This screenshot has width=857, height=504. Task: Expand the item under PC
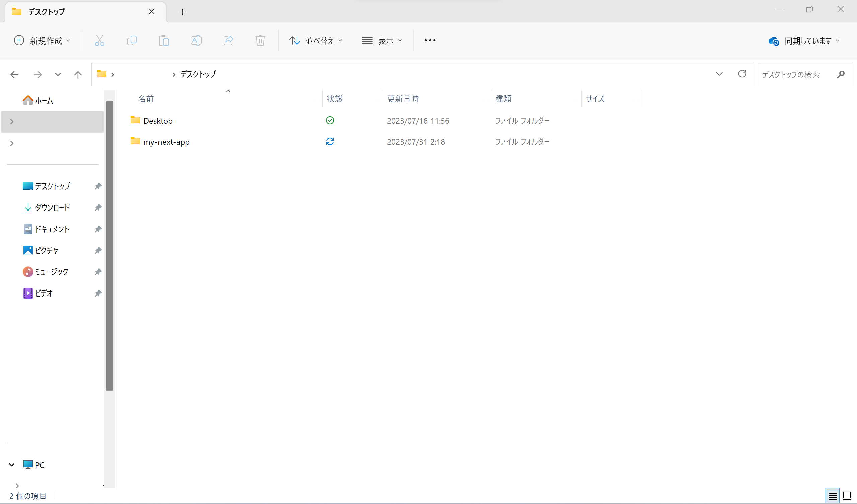pos(17,485)
